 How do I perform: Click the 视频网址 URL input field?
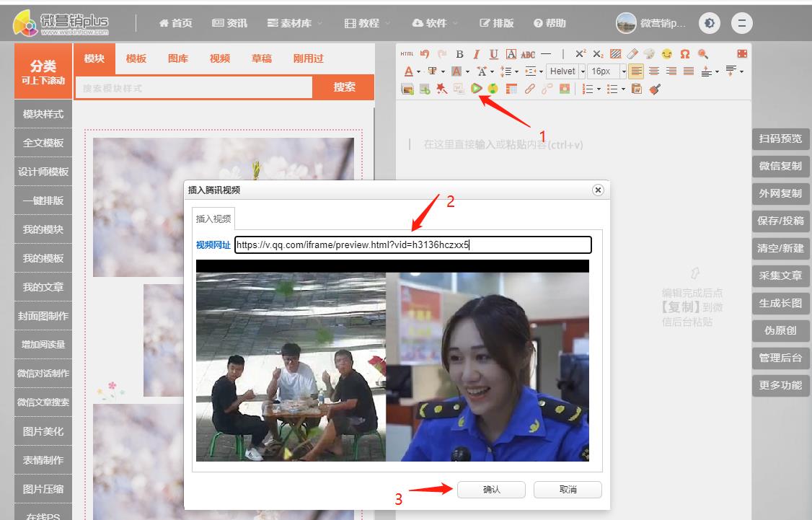coord(412,245)
